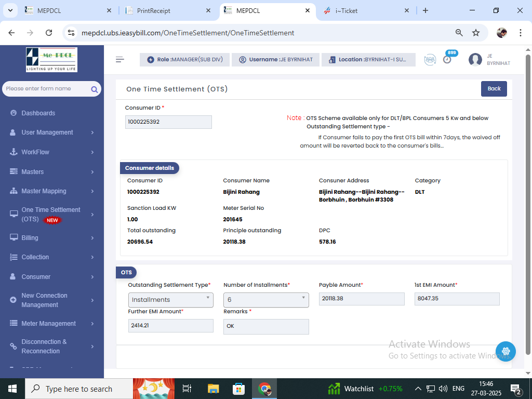Switch to the PrintReceipt tab
This screenshot has height=399, width=532.
[x=168, y=10]
